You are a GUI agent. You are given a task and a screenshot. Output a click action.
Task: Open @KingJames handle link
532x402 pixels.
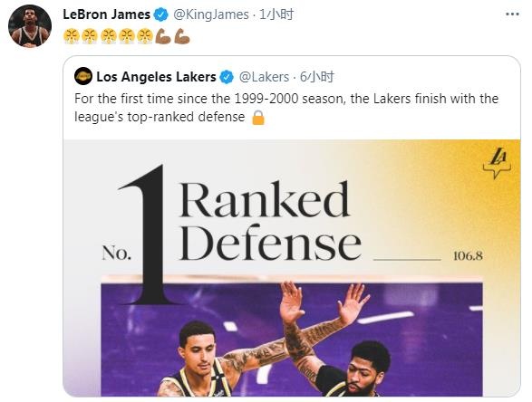click(x=211, y=14)
